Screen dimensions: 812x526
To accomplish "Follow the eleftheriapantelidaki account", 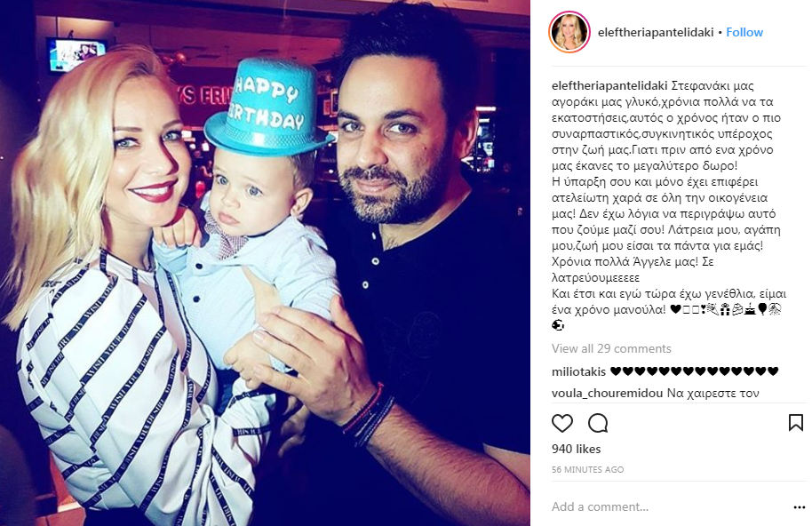I will (x=744, y=32).
